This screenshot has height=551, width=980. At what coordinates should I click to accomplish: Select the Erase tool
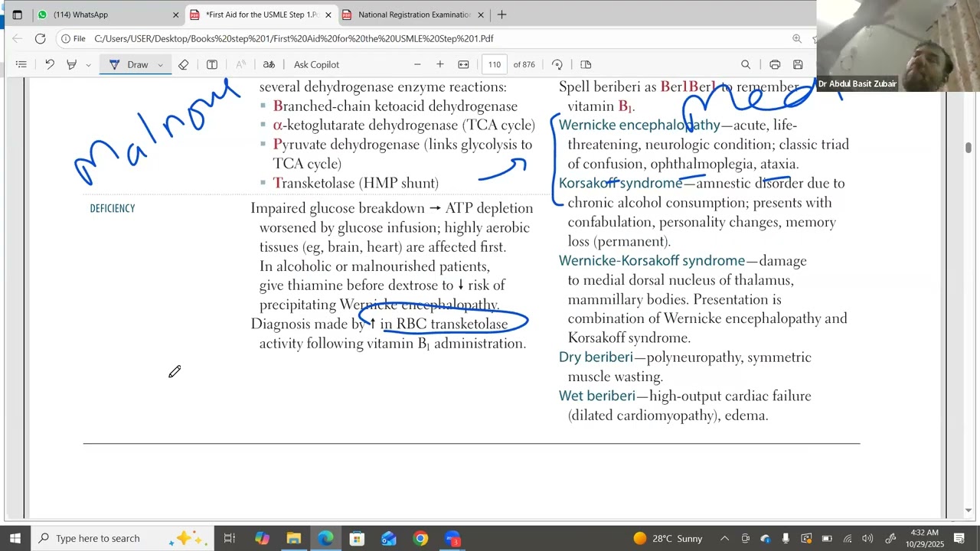pos(183,64)
